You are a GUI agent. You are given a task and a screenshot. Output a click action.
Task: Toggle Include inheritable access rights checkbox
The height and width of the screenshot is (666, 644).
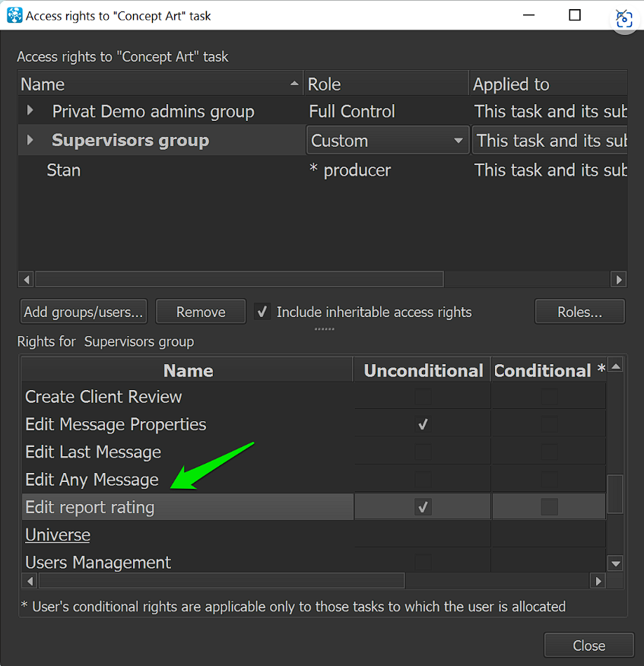click(262, 312)
